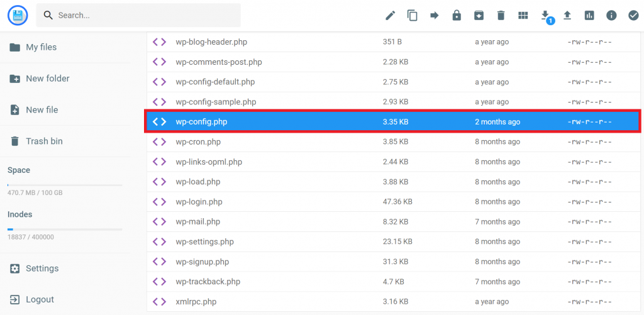Click the code icon beside wp-cron.php
This screenshot has width=644, height=315.
click(x=159, y=141)
